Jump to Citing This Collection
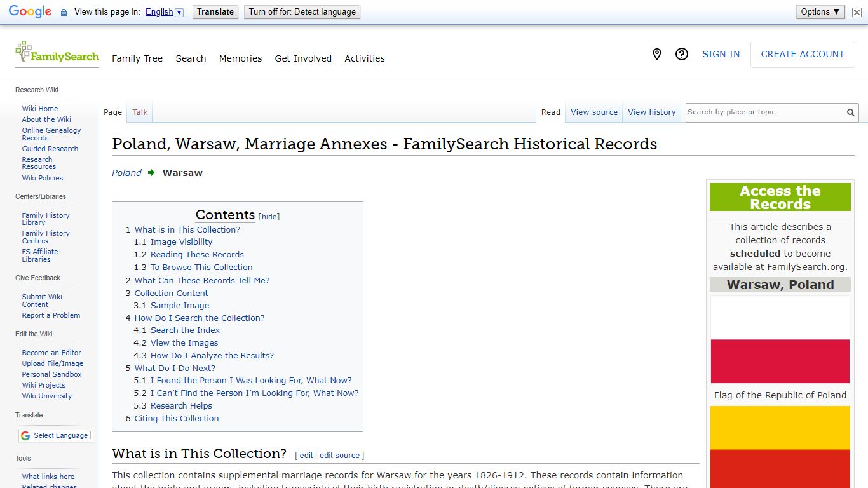Image resolution: width=868 pixels, height=488 pixels. coord(177,419)
